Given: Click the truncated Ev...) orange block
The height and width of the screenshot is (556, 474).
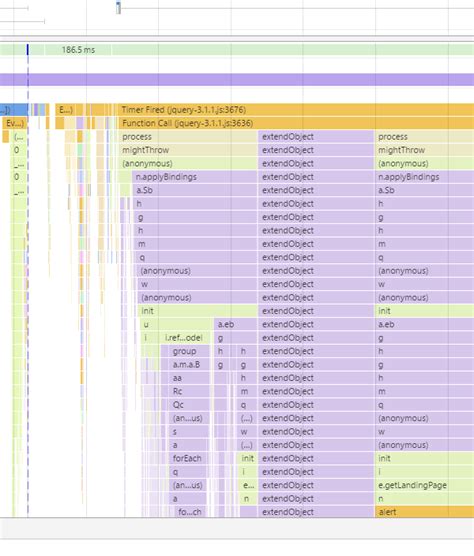Looking at the screenshot, I should point(15,123).
